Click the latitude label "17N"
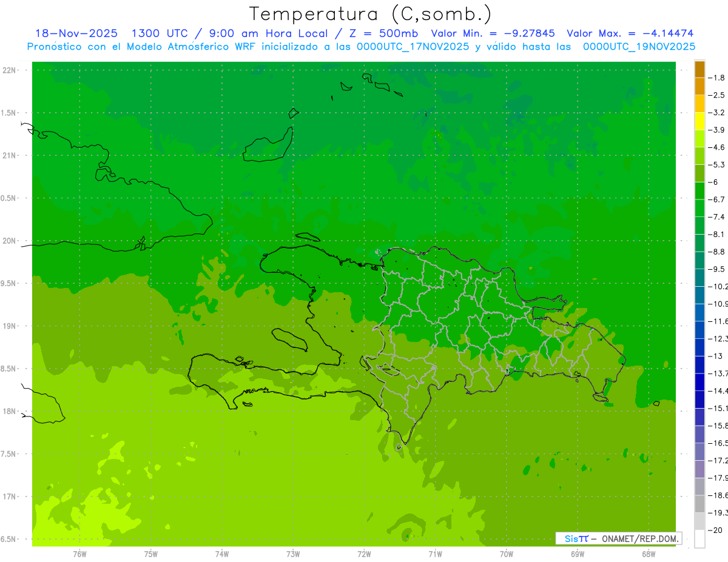728x562 pixels. click(x=10, y=497)
